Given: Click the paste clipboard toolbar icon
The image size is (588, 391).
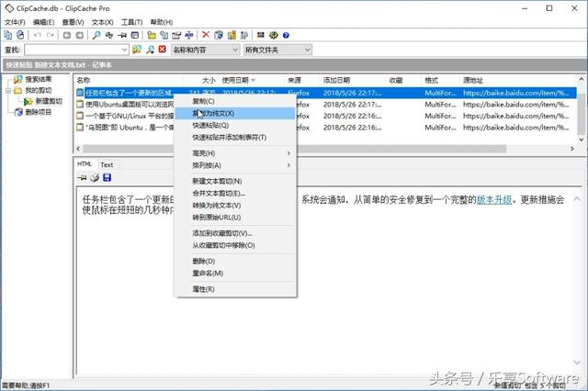Looking at the screenshot, I should (20, 35).
